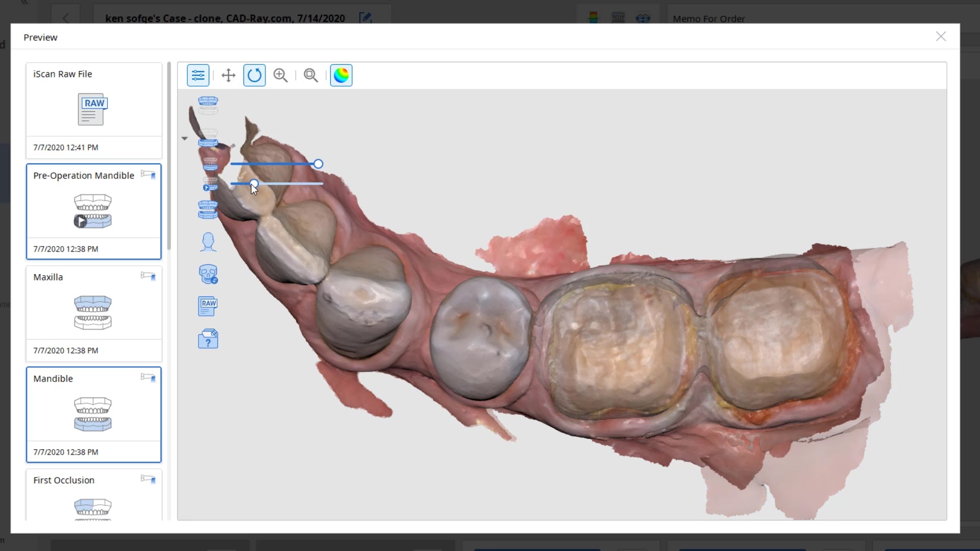Click the scanner icon on Mandible card
Image resolution: width=980 pixels, height=551 pixels.
pos(148,378)
